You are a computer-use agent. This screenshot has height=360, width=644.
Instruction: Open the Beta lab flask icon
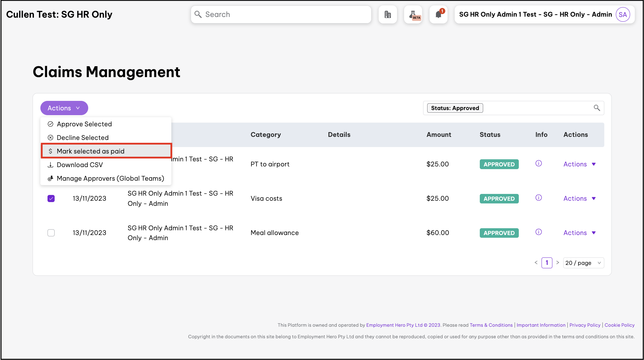(413, 15)
